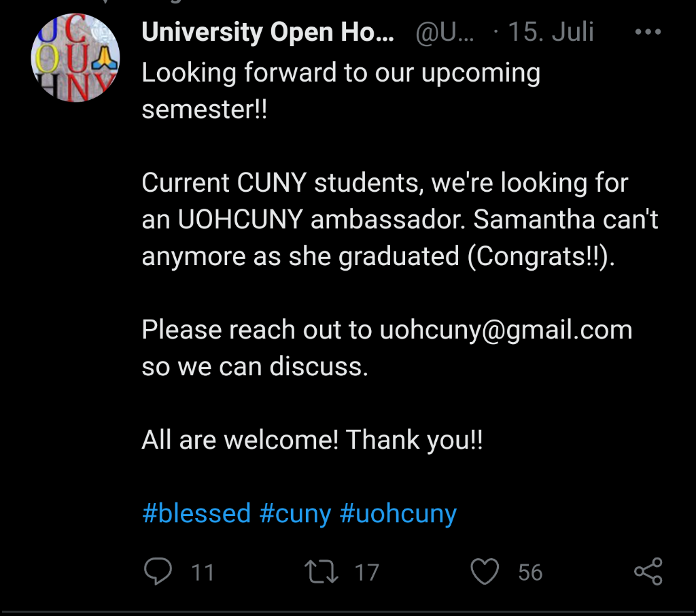
Task: View the 17 retweets count
Action: [x=366, y=572]
